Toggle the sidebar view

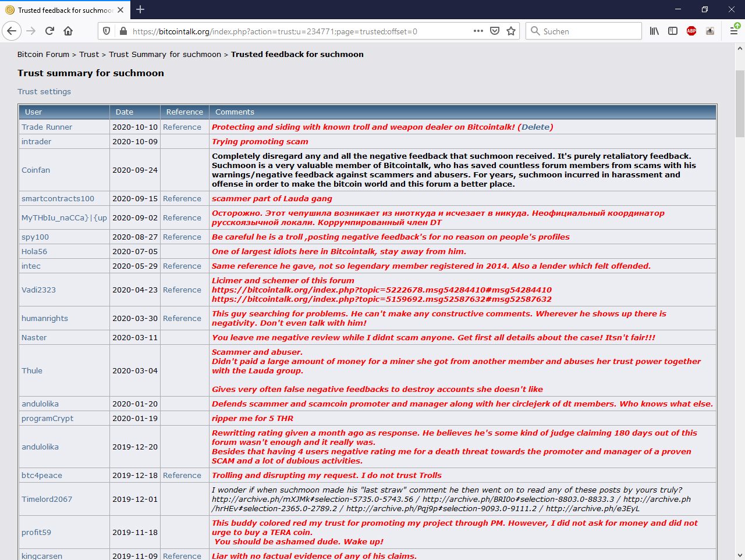(673, 31)
